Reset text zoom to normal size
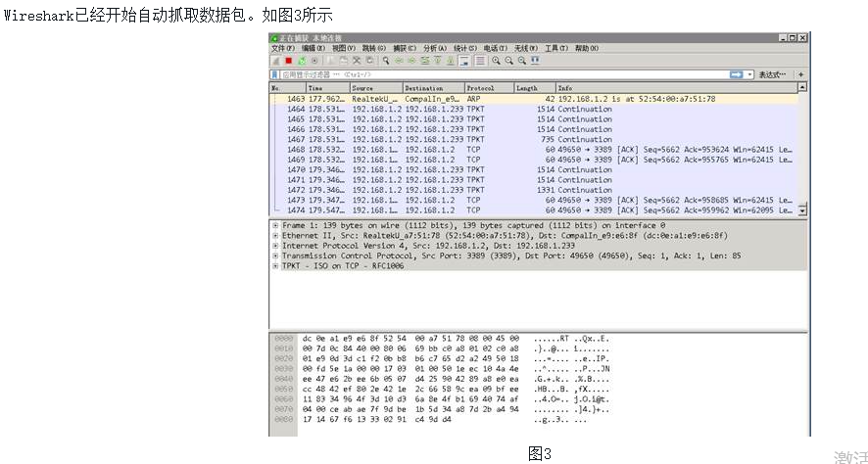This screenshot has height=464, width=868. coord(522,61)
